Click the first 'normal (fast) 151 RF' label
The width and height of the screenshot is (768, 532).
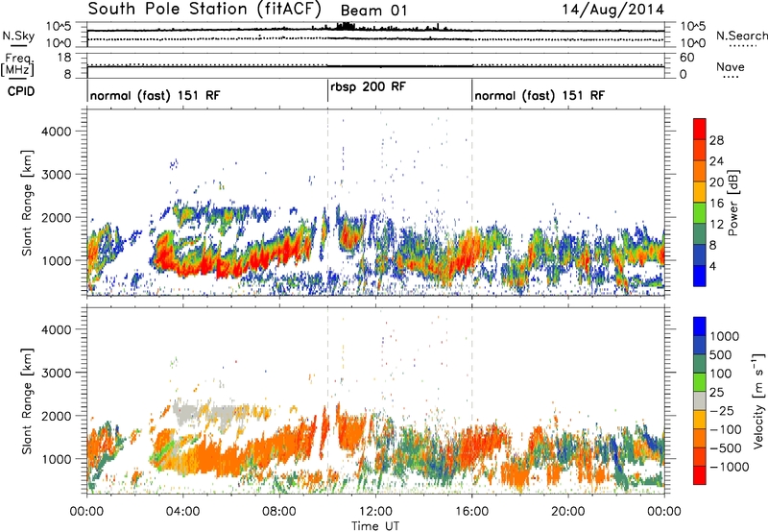tap(155, 95)
